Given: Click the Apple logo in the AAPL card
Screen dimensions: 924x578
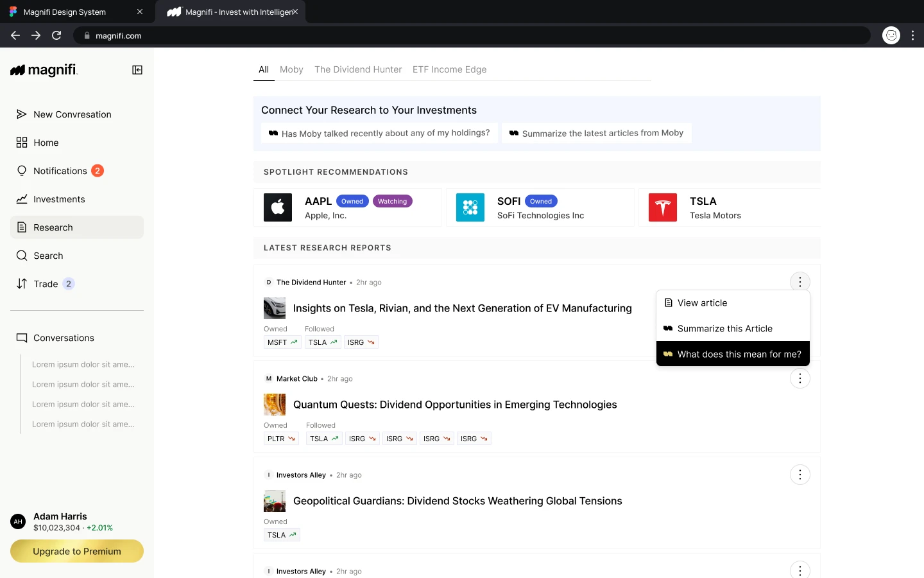Looking at the screenshot, I should (278, 207).
